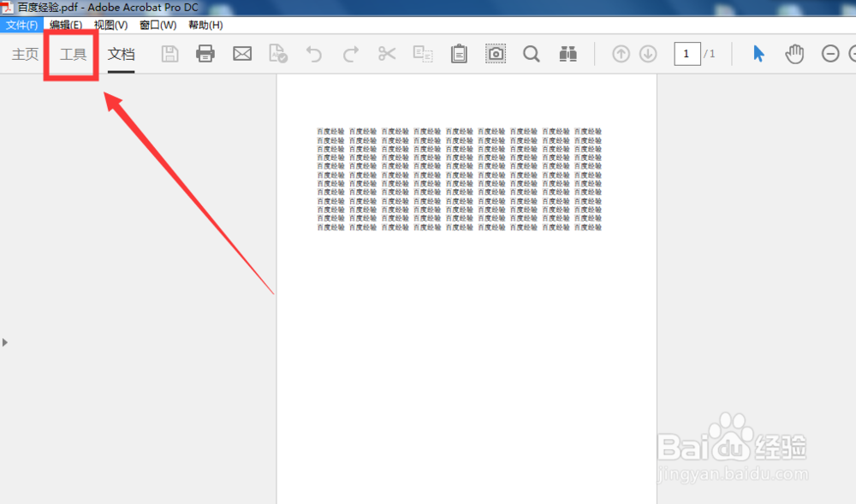Expand the left navigation pane arrow

[x=5, y=342]
